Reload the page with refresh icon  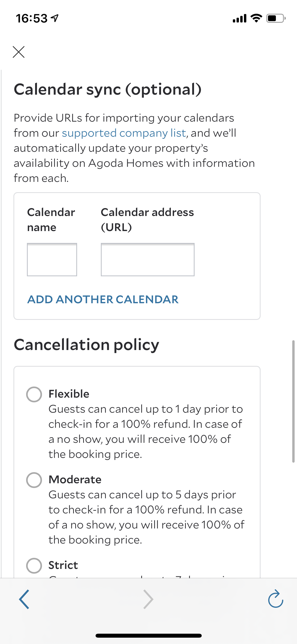click(275, 599)
